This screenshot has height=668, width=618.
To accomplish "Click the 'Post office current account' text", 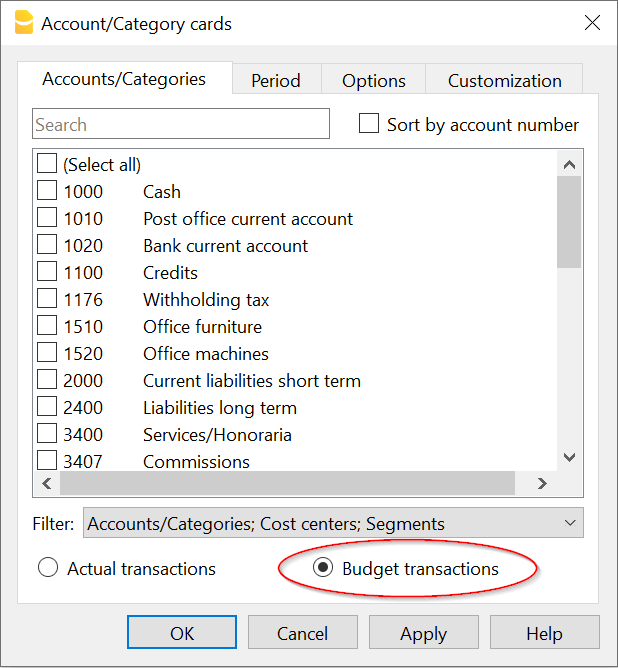I will click(x=248, y=219).
